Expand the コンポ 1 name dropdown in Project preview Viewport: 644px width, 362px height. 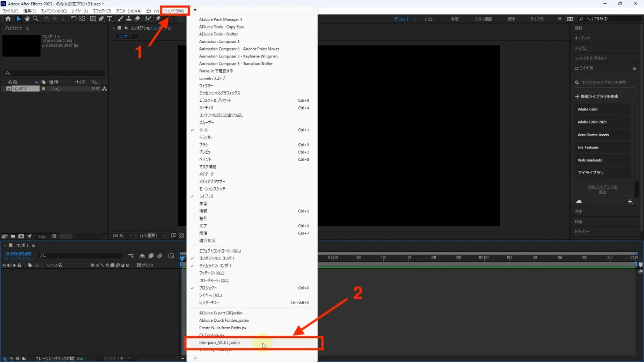click(x=58, y=36)
